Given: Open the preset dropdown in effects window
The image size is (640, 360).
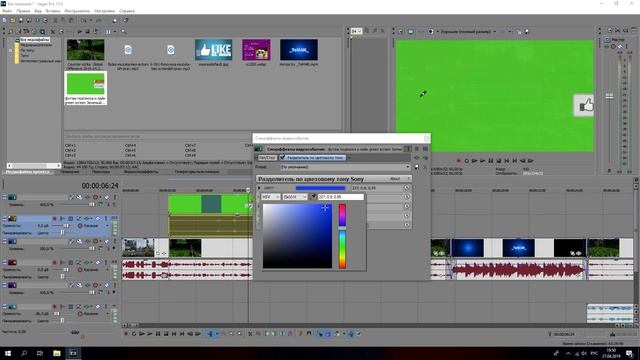Looking at the screenshot, I should click(345, 167).
